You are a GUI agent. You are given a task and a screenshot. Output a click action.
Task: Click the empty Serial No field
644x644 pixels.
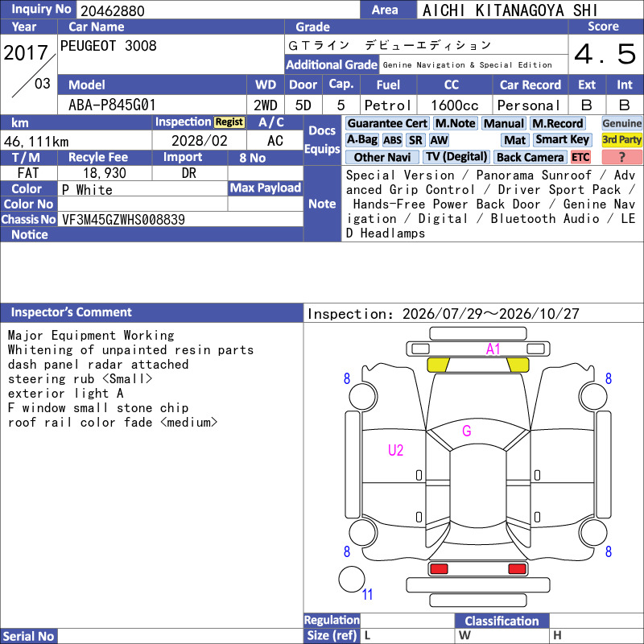[180, 636]
